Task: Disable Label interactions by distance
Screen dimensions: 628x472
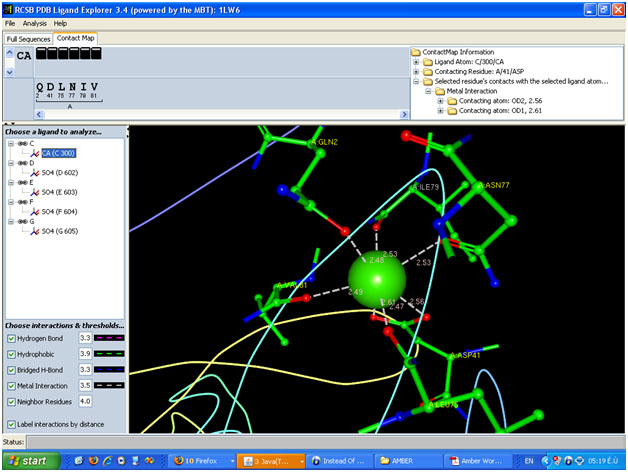Action: (11, 424)
